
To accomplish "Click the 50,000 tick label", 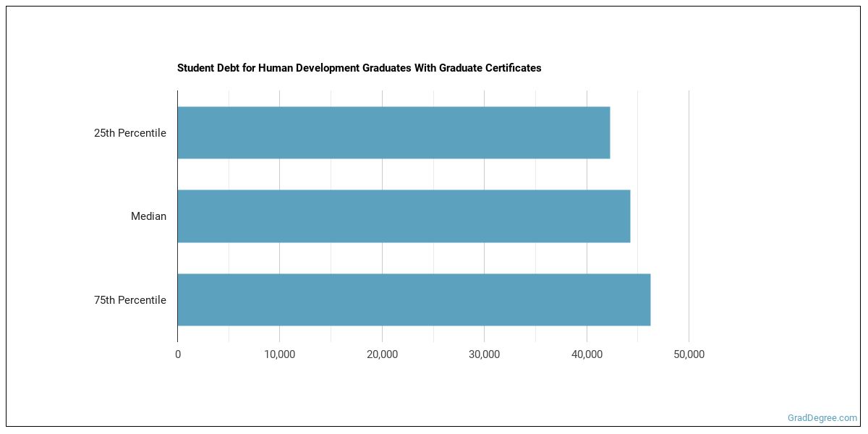I will (x=689, y=354).
